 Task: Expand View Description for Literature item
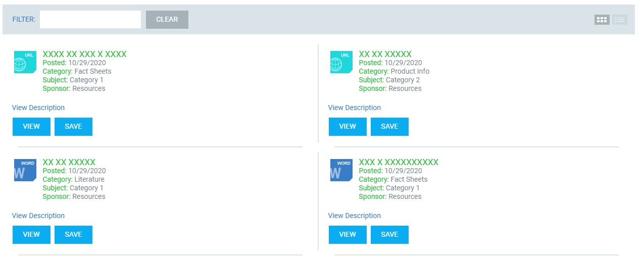click(x=38, y=216)
